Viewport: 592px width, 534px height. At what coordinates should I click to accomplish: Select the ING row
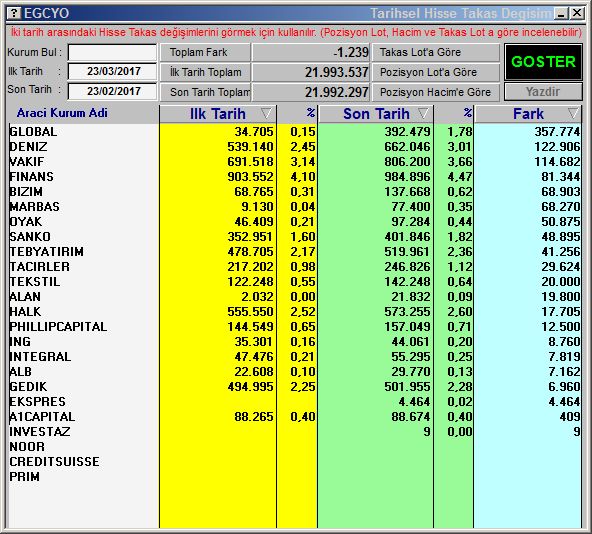click(x=294, y=341)
